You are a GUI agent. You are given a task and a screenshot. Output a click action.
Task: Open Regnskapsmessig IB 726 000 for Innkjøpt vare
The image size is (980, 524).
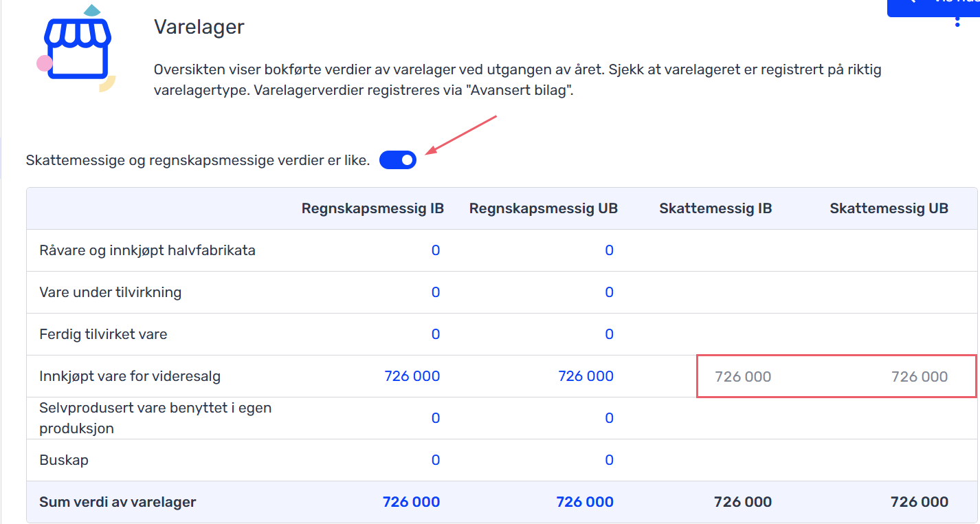coord(412,376)
